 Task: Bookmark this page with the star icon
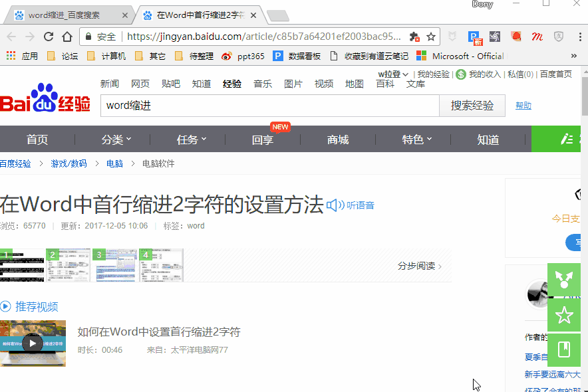pyautogui.click(x=431, y=37)
